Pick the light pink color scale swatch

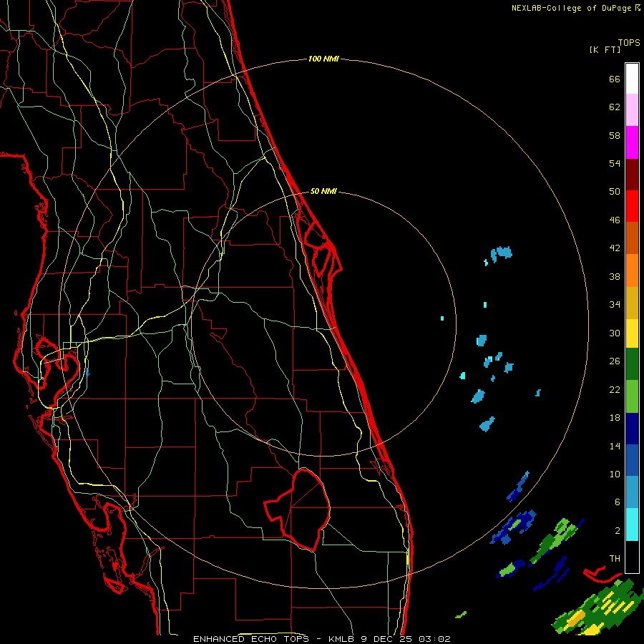coord(632,110)
